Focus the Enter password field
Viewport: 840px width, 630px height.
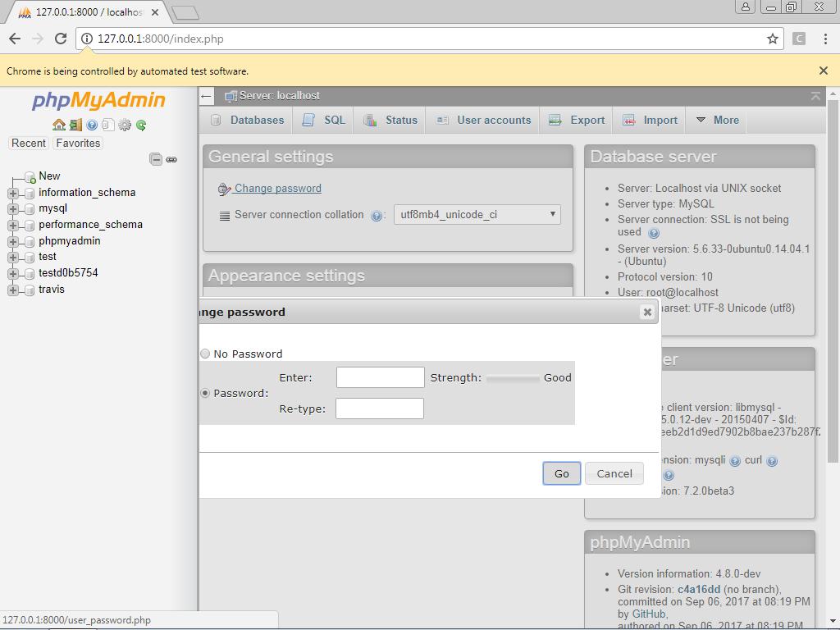coord(381,377)
